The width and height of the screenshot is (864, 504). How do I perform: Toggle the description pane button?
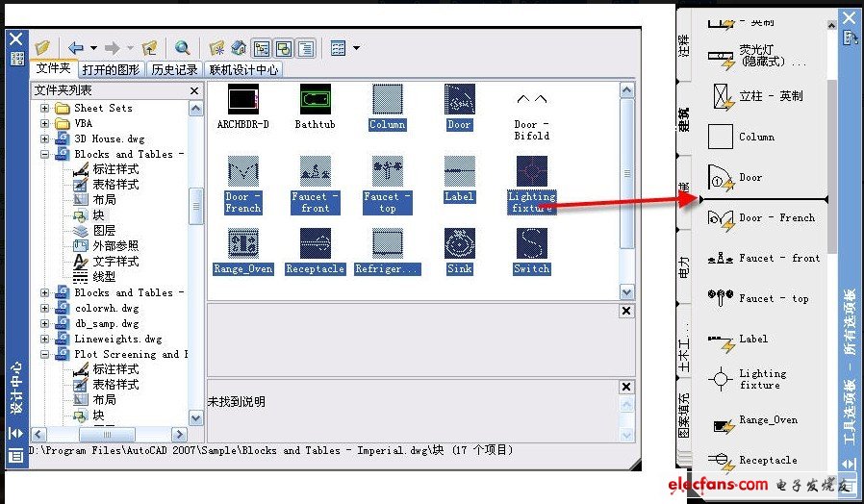(x=306, y=48)
